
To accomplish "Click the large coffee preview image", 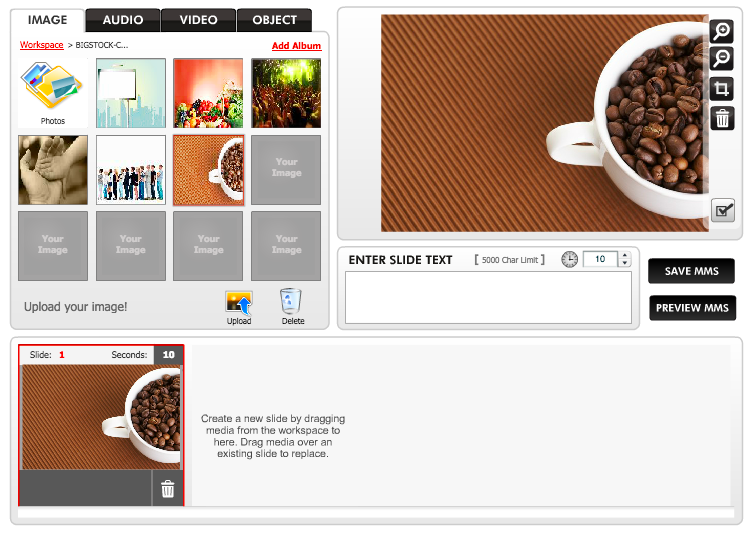I will [544, 123].
